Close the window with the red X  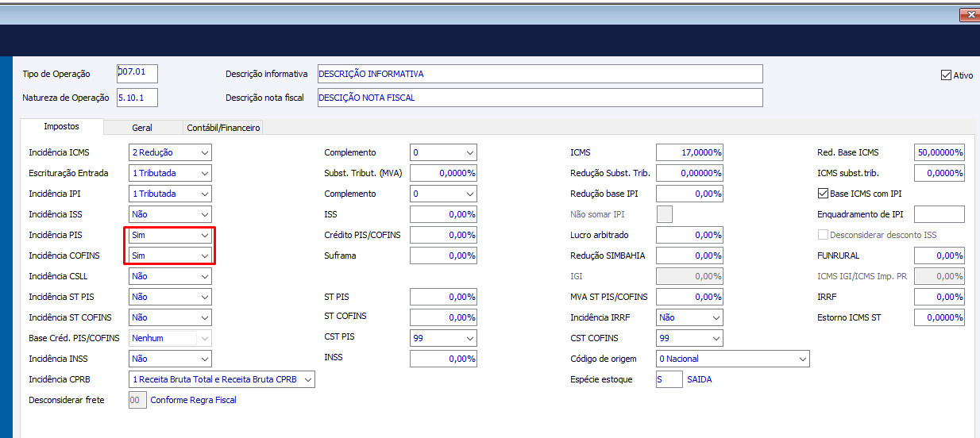(969, 14)
